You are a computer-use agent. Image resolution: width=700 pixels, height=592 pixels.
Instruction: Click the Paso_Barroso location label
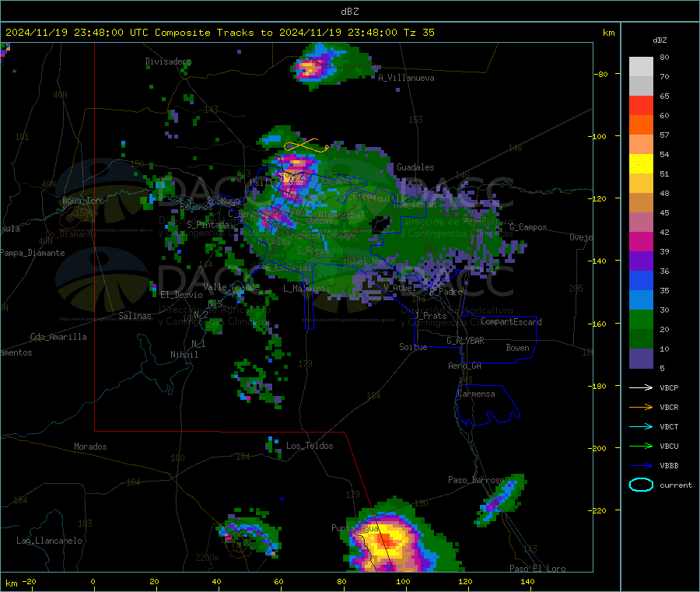[x=476, y=480]
